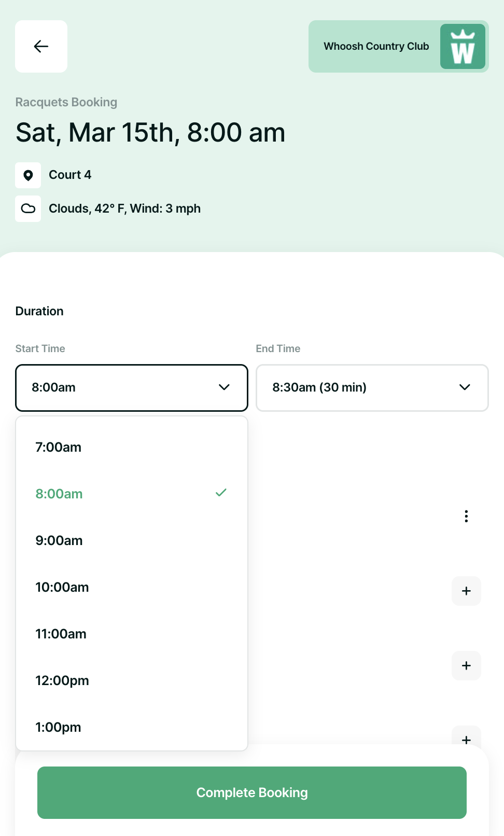Select 7:00am from start time list
Viewport: 504px width, 836px height.
tap(59, 447)
